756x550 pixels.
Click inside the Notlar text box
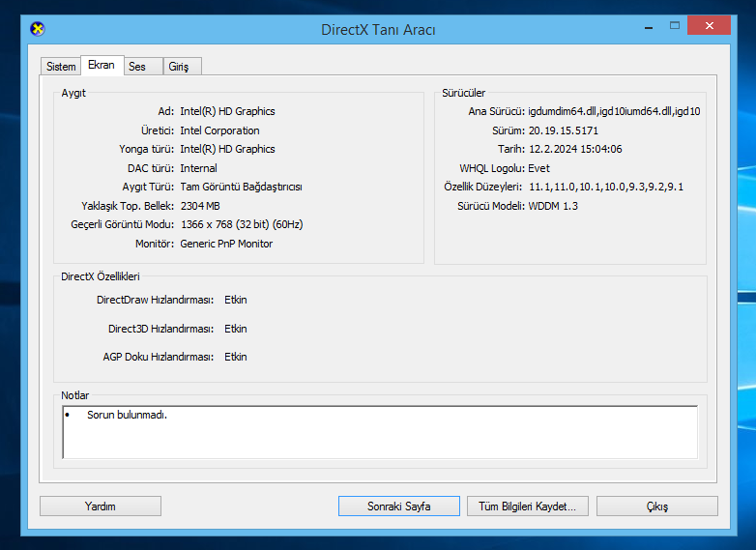380,432
